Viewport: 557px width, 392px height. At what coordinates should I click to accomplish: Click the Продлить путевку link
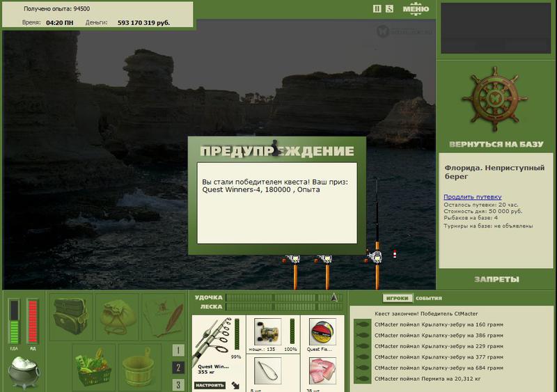pos(473,197)
